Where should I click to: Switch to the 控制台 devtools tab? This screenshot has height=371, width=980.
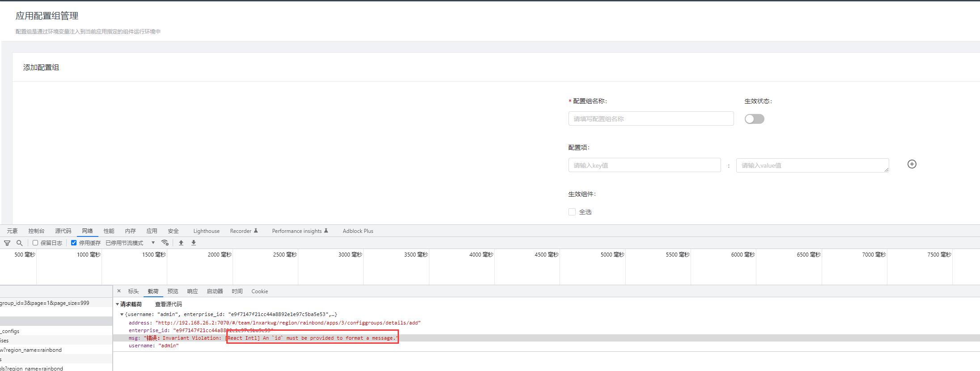pos(36,231)
